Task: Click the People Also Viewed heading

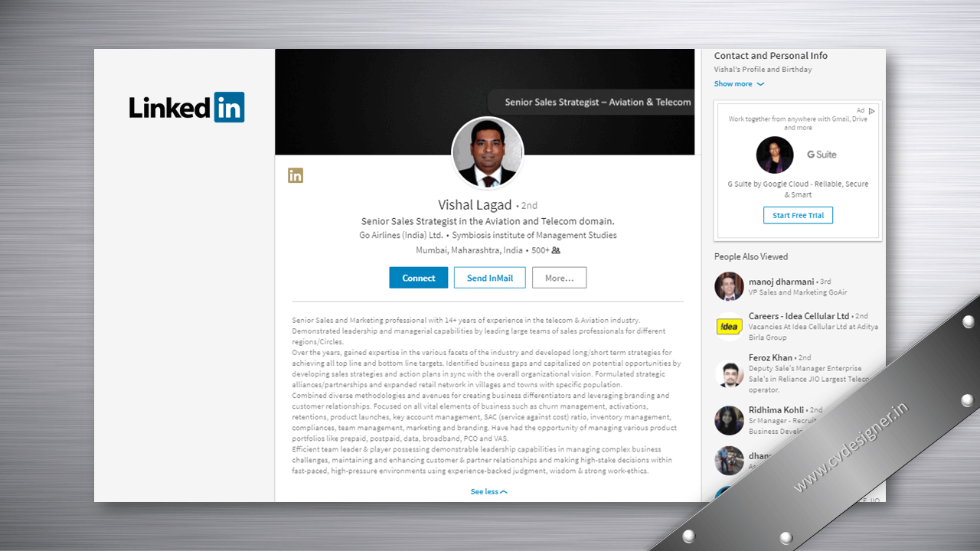Action: [751, 257]
